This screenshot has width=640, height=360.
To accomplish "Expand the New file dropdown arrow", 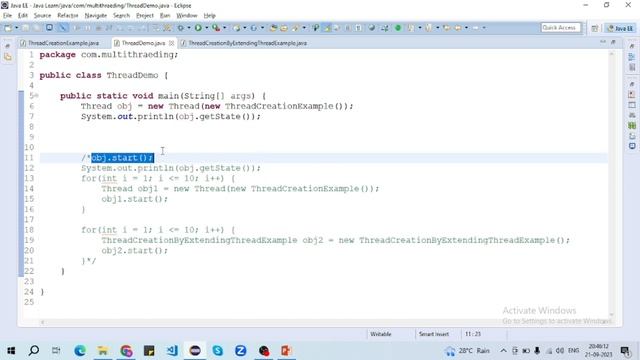I will click(17, 28).
